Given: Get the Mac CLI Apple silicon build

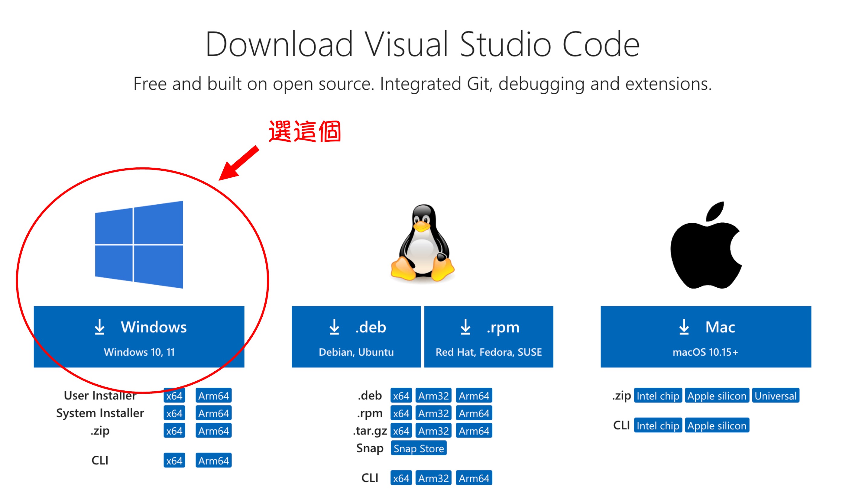Looking at the screenshot, I should click(x=717, y=425).
